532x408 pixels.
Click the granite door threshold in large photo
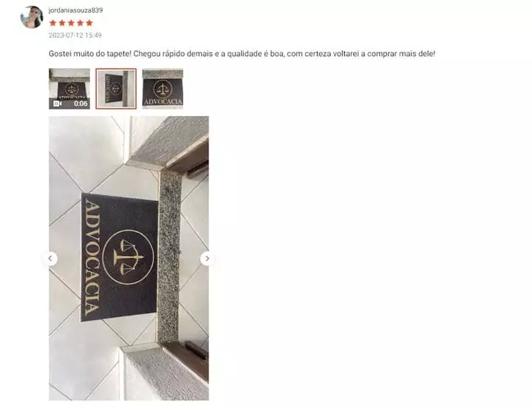[168, 256]
